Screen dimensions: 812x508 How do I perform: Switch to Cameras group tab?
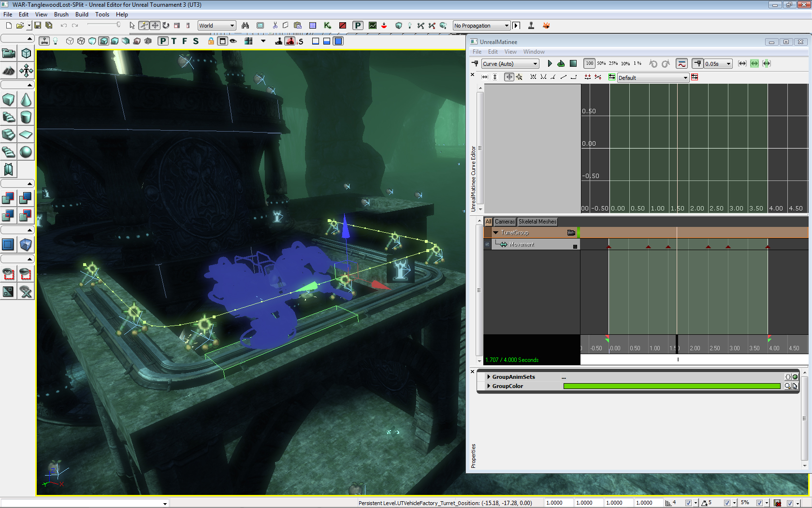pyautogui.click(x=505, y=222)
